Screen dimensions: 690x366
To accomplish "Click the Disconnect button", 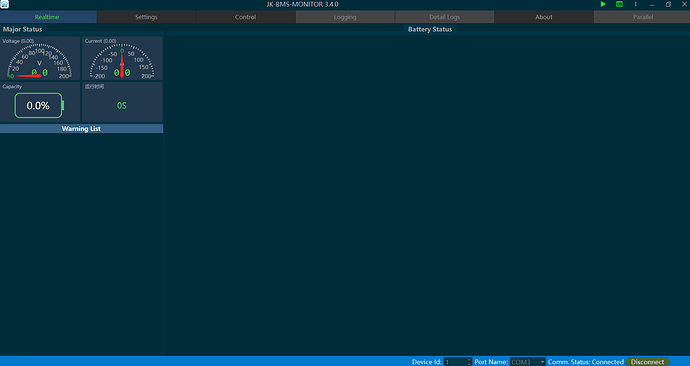I will tap(647, 362).
